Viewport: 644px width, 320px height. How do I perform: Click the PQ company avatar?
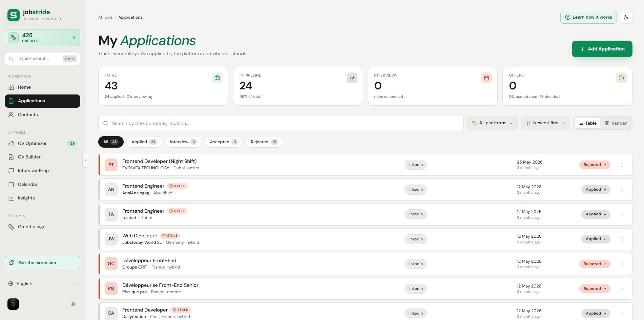[x=111, y=289]
